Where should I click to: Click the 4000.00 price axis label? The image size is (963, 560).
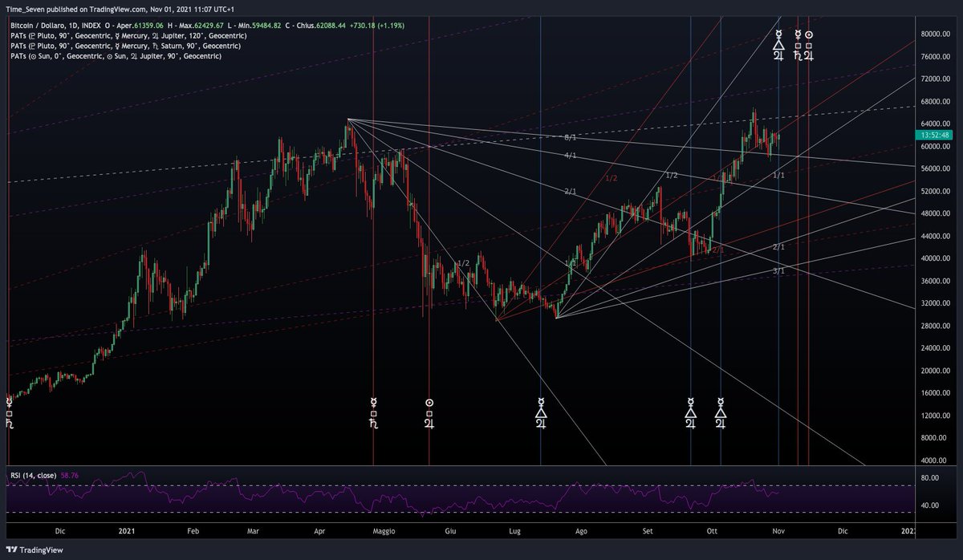point(935,461)
